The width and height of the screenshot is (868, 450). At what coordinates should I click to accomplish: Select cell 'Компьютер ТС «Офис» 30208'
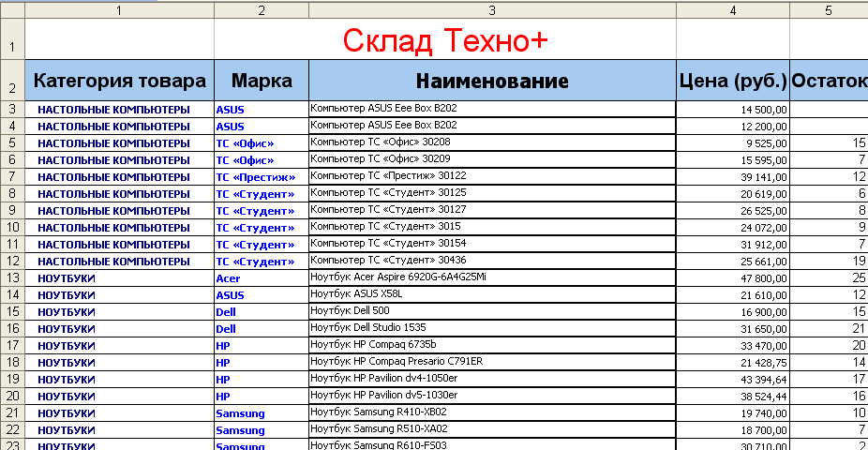pos(492,142)
